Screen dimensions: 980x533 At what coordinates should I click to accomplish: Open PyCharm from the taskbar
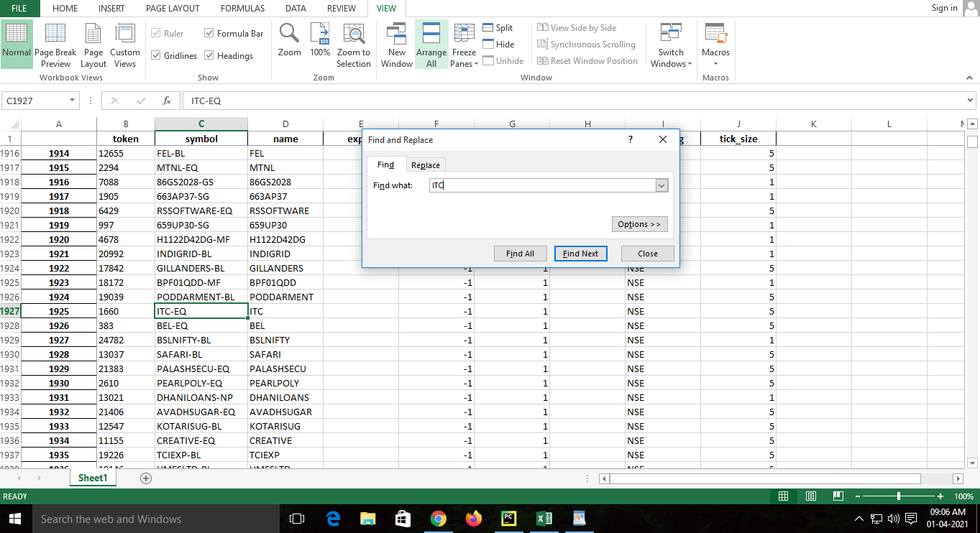pyautogui.click(x=508, y=519)
